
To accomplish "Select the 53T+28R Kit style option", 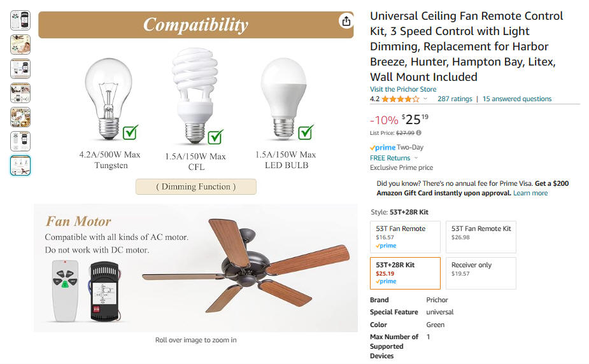I will [x=405, y=273].
